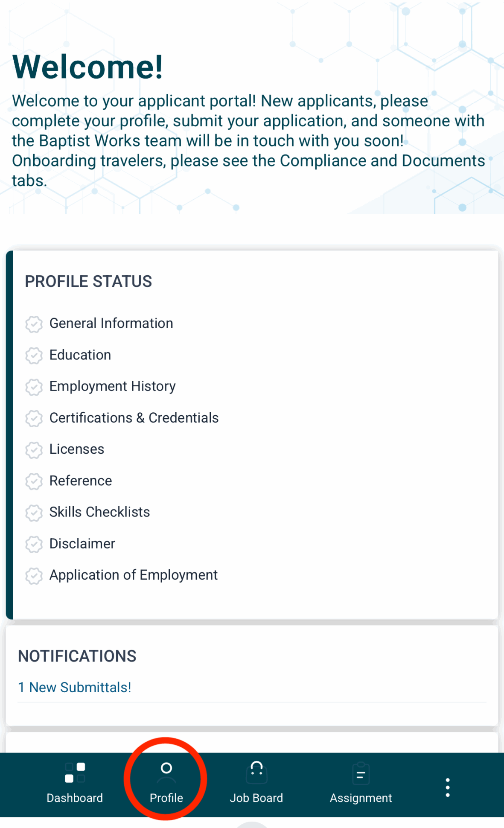The width and height of the screenshot is (504, 828).
Task: Tap the Disclaimer status badge icon
Action: [x=34, y=544]
